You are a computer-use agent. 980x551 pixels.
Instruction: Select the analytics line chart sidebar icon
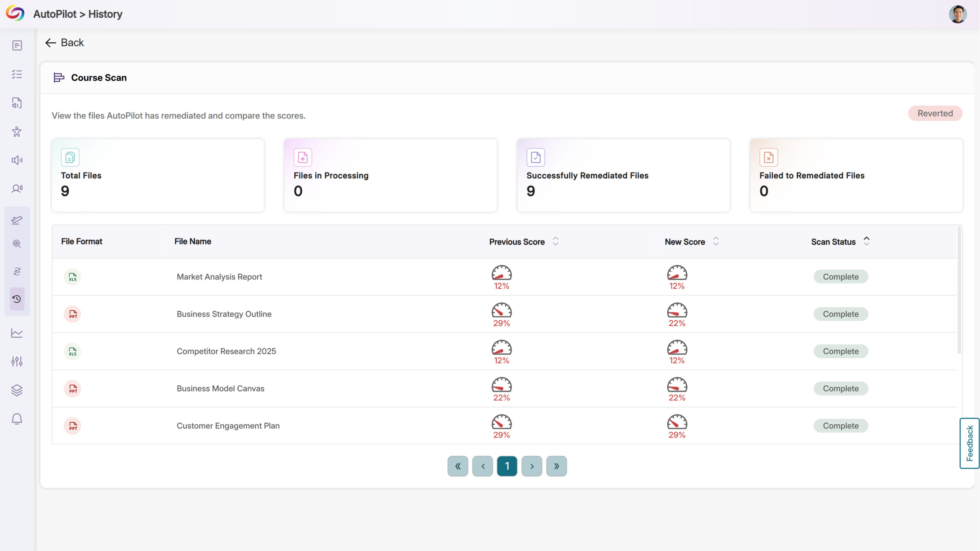[17, 333]
